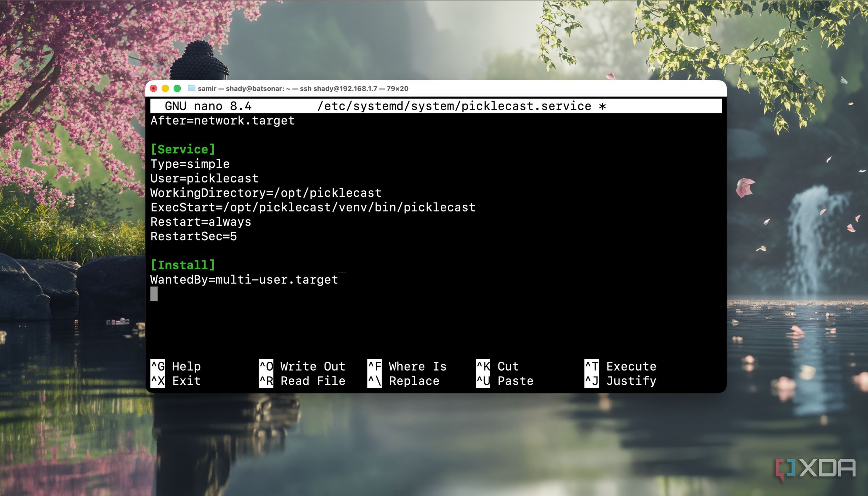Click the WantedBy=multi-user.target line
This screenshot has height=496, width=868.
(x=244, y=280)
